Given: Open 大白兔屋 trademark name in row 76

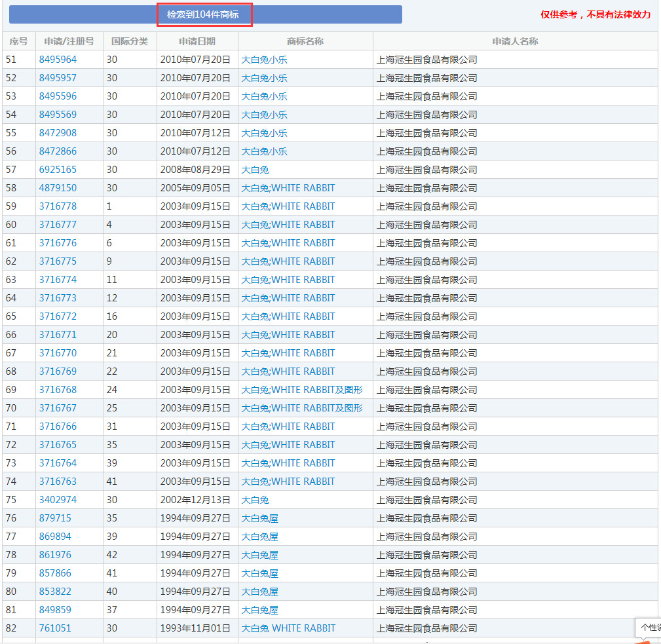Looking at the screenshot, I should tap(259, 518).
